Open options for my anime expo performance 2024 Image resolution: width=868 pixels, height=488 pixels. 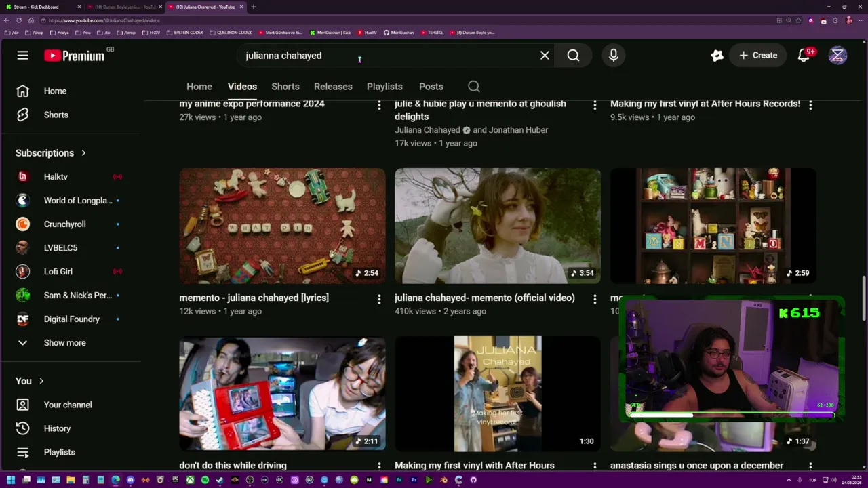pos(379,105)
